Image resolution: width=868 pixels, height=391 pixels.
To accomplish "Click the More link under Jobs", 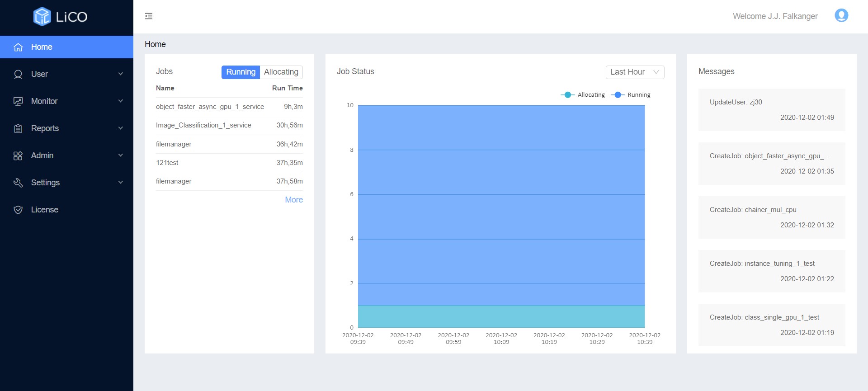I will 293,200.
